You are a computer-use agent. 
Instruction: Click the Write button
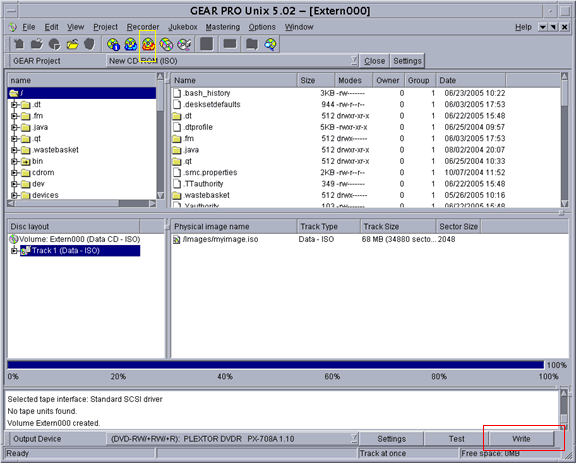click(x=521, y=439)
